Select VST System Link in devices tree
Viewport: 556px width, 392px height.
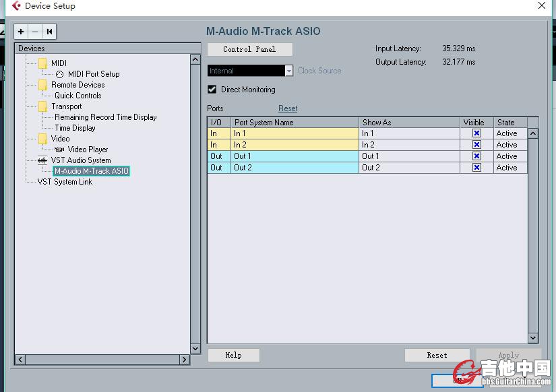coord(65,182)
